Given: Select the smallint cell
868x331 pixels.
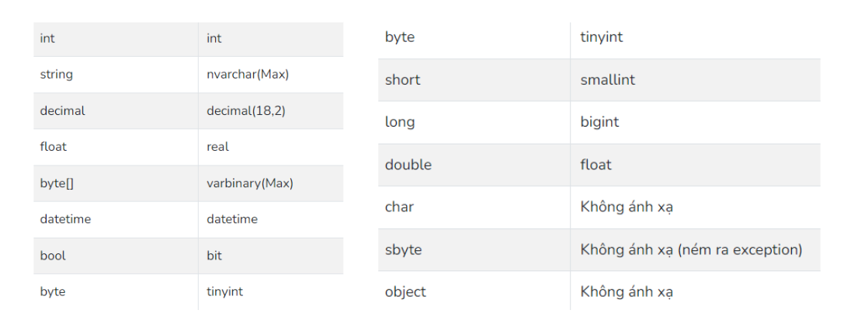Looking at the screenshot, I should pos(607,80).
